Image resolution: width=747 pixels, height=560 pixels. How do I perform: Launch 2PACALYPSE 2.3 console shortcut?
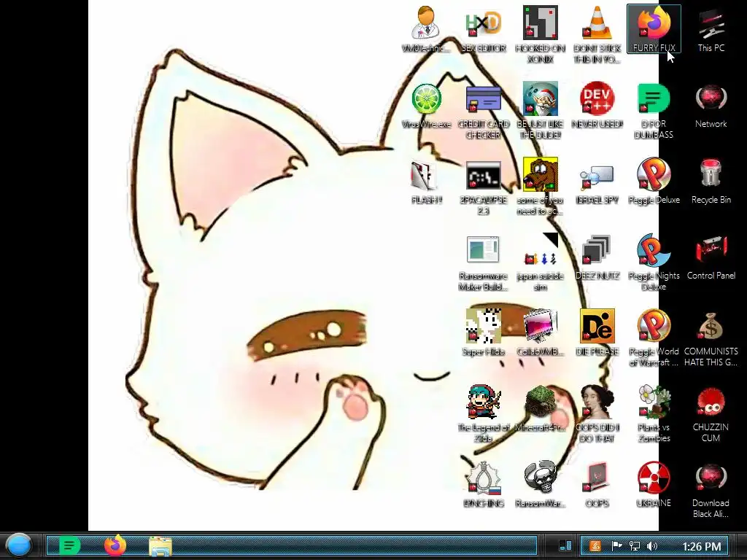pos(483,187)
